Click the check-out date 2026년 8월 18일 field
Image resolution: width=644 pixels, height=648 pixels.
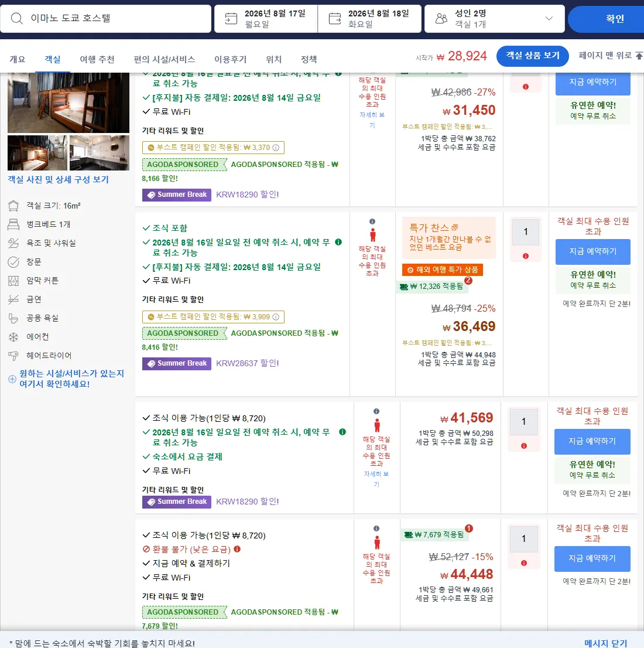click(369, 19)
